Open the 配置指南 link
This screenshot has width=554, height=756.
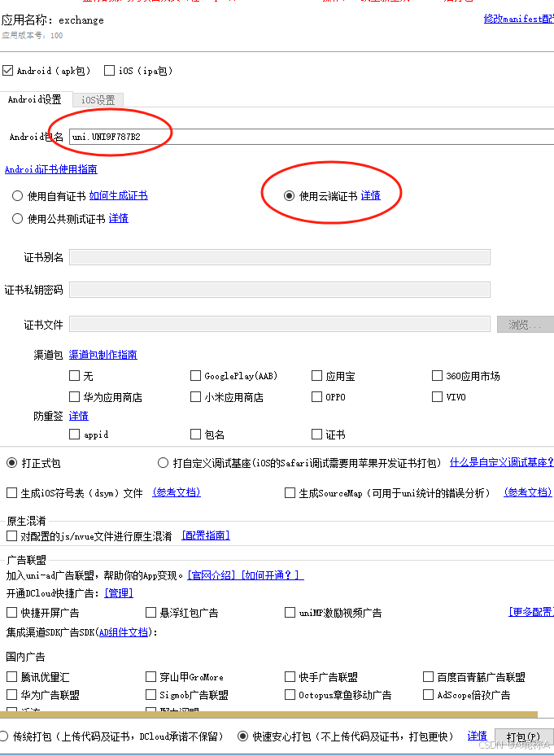[206, 535]
